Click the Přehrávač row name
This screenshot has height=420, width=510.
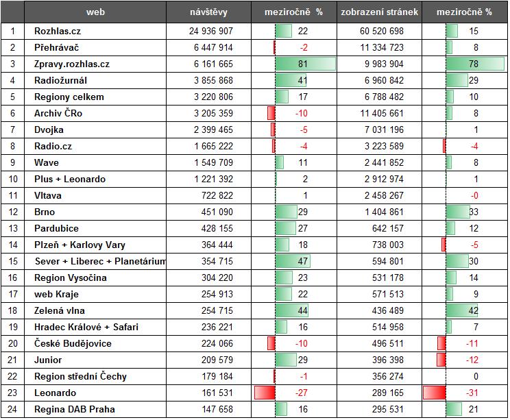pos(57,47)
